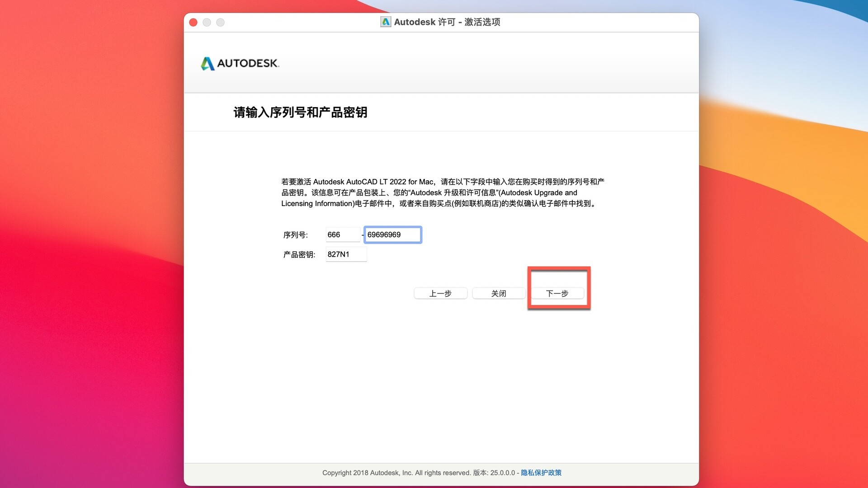Close the window with the red button
The image size is (868, 488).
point(193,22)
